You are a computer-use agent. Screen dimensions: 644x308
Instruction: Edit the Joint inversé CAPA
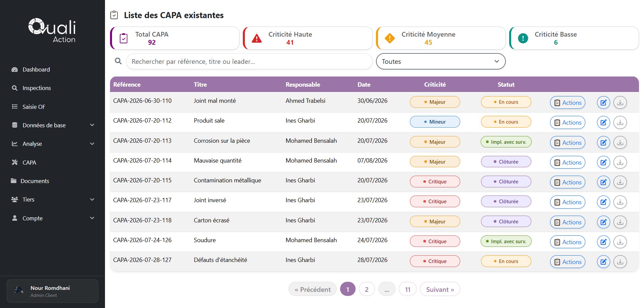[603, 202]
